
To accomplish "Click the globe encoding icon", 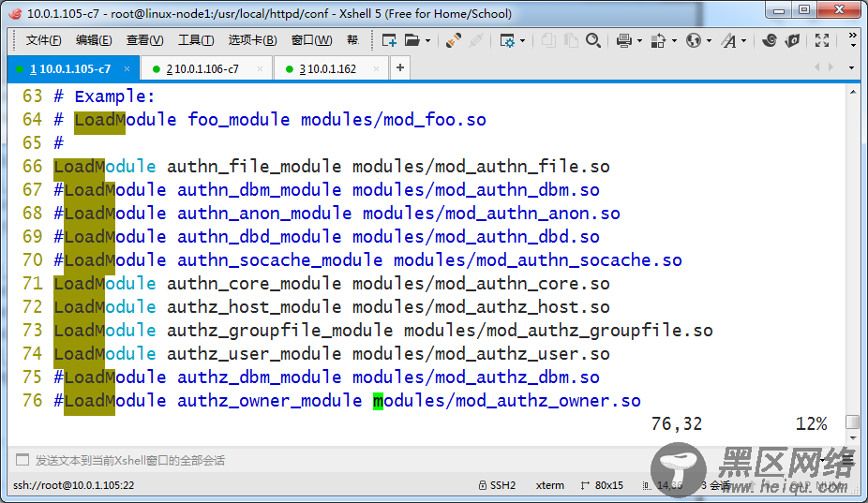I will [694, 40].
